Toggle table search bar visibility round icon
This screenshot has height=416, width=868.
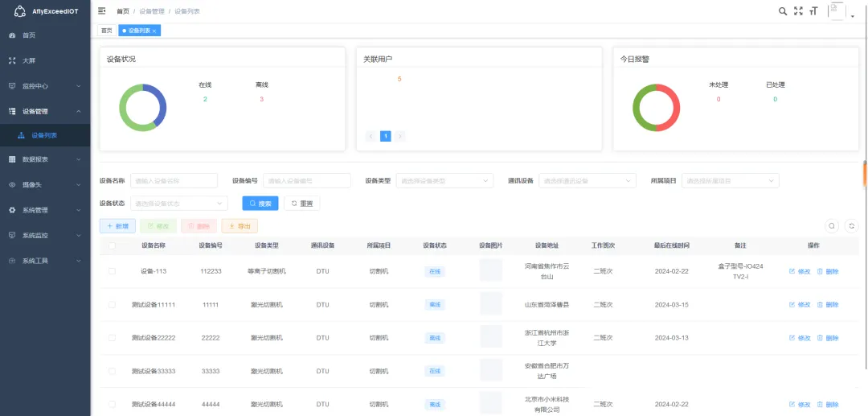coord(832,226)
